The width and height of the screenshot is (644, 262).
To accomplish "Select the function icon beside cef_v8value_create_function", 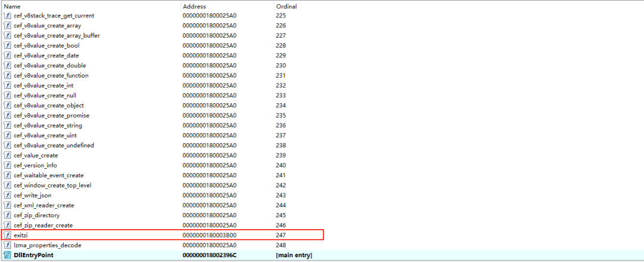I will (x=7, y=75).
